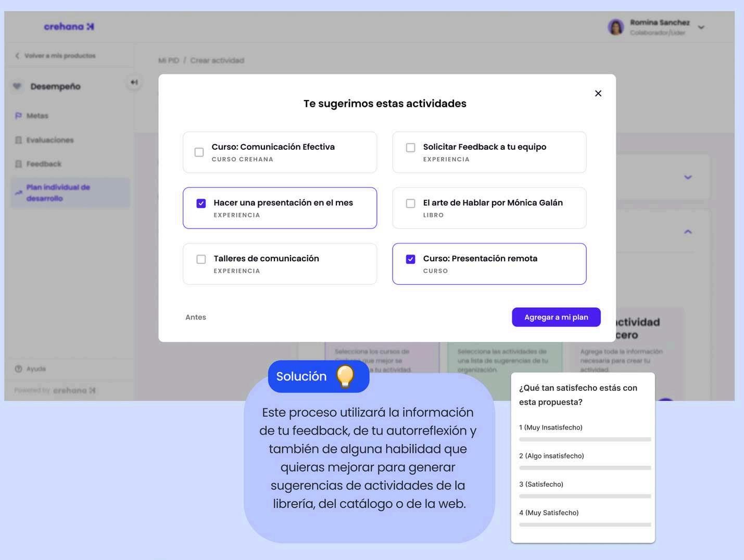Image resolution: width=744 pixels, height=560 pixels.
Task: Check Solicitar Feedback a tu equipo checkbox
Action: point(410,148)
